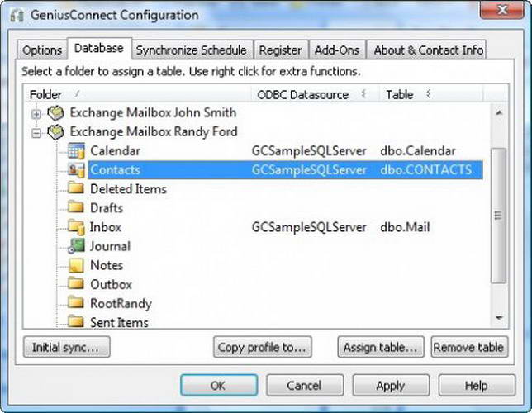Image resolution: width=532 pixels, height=413 pixels.
Task: Click Copy profile to button
Action: 263,347
